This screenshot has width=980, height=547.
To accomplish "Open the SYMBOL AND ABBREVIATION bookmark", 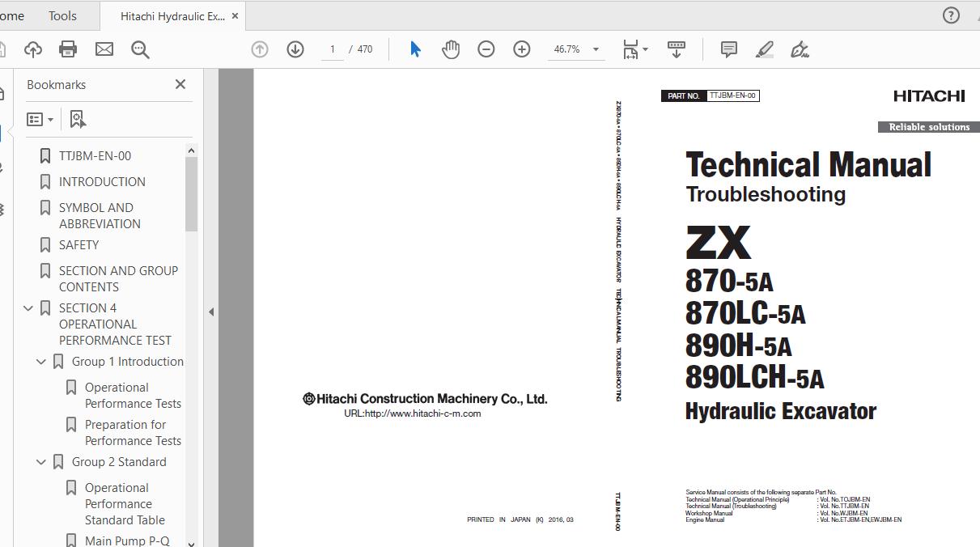I will pyautogui.click(x=100, y=216).
